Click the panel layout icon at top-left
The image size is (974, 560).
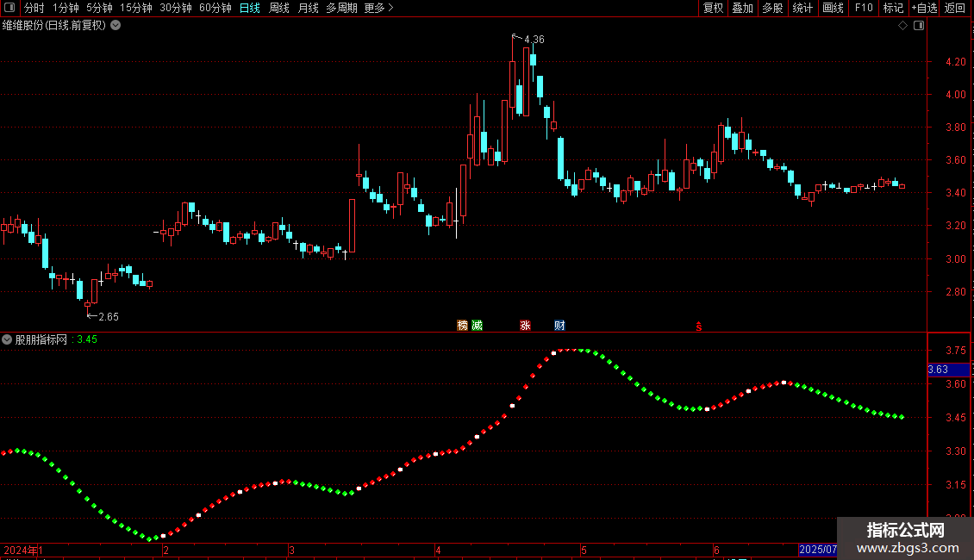(x=9, y=8)
